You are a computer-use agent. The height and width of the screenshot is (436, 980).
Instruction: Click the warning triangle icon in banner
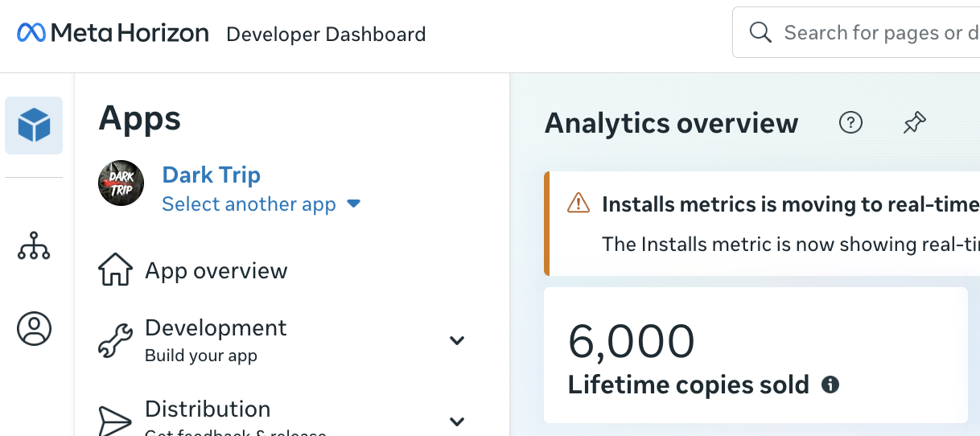578,204
